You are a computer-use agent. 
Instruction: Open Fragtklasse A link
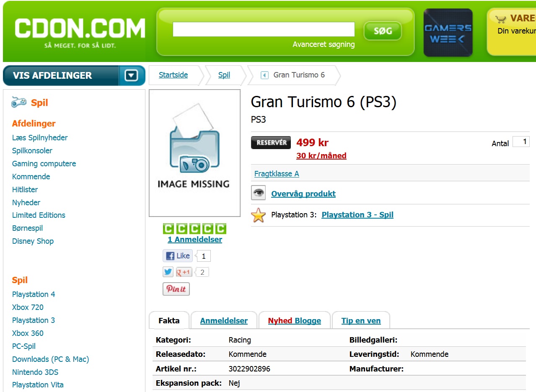pos(277,174)
